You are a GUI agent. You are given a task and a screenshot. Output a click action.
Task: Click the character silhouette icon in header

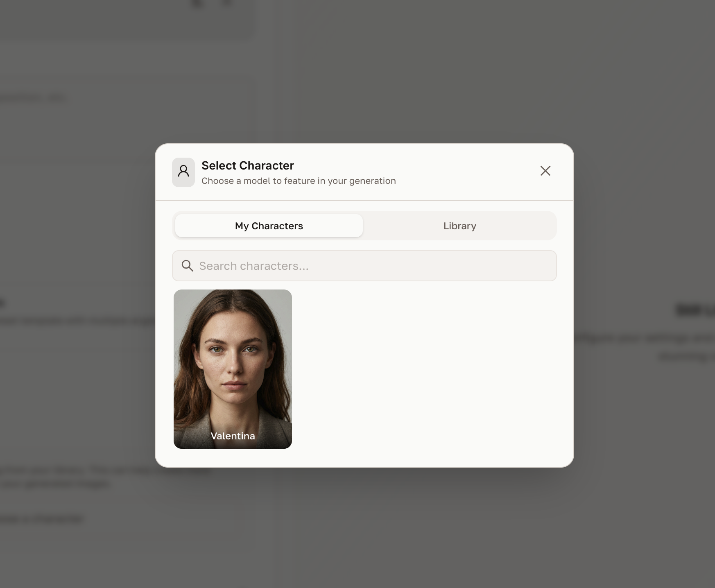click(x=183, y=172)
